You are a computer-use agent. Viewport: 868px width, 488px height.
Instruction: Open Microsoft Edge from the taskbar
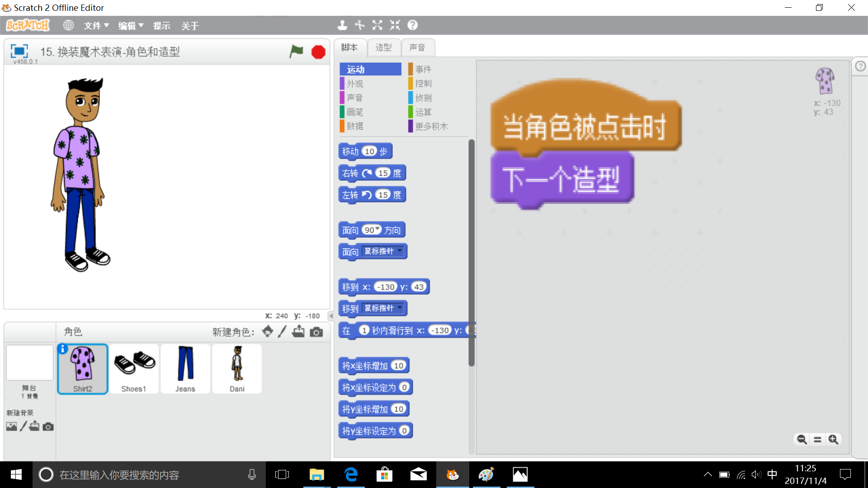tap(351, 474)
